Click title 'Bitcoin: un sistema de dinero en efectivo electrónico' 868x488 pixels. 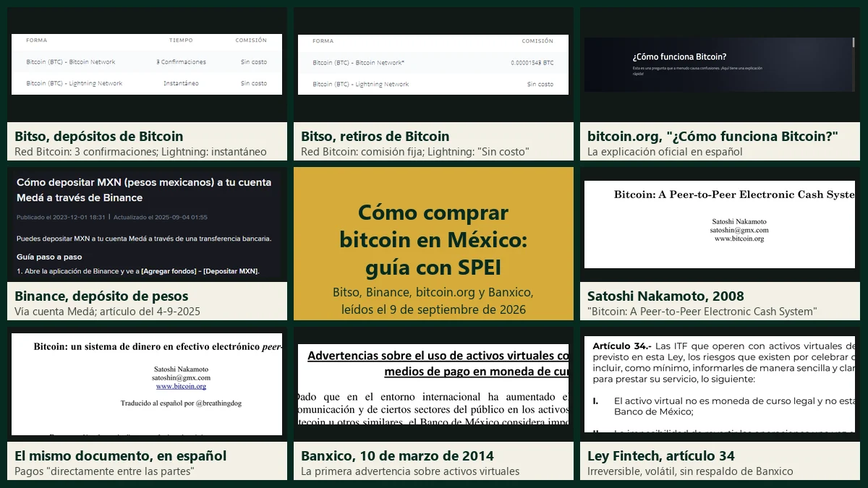[147, 346]
